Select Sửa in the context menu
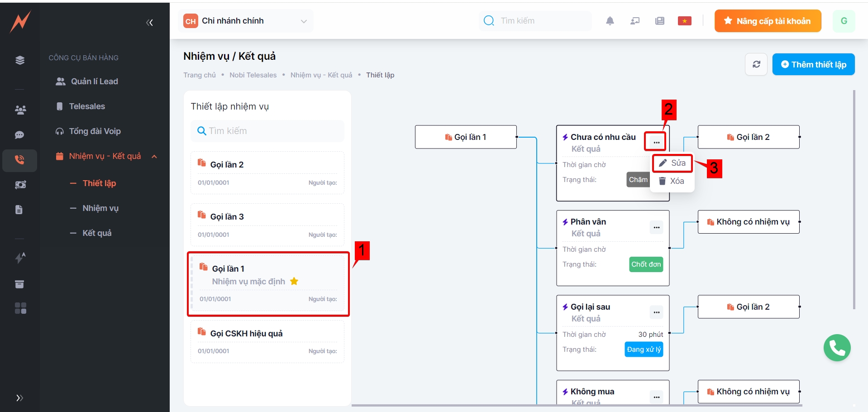This screenshot has height=412, width=868. tap(672, 163)
